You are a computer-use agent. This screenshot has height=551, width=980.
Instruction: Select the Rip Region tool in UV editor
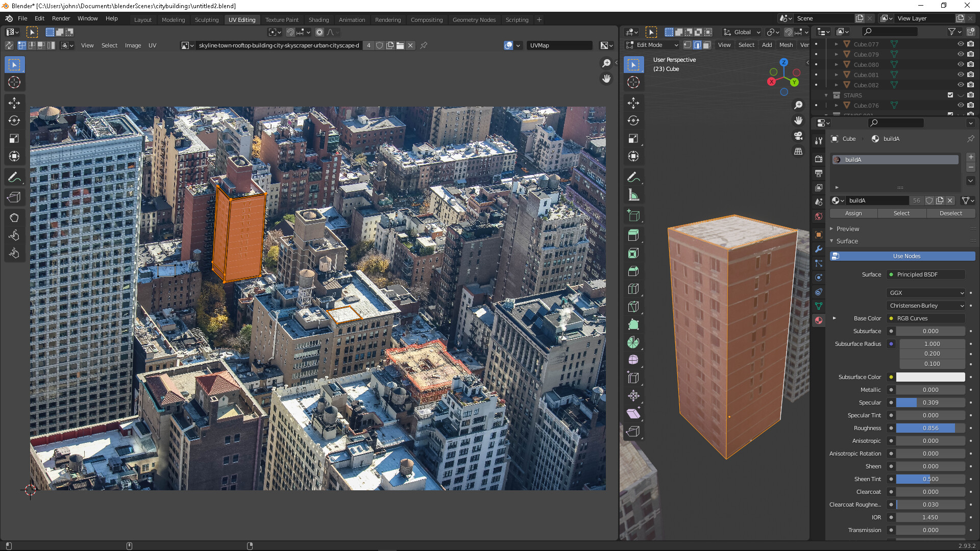pos(14,197)
